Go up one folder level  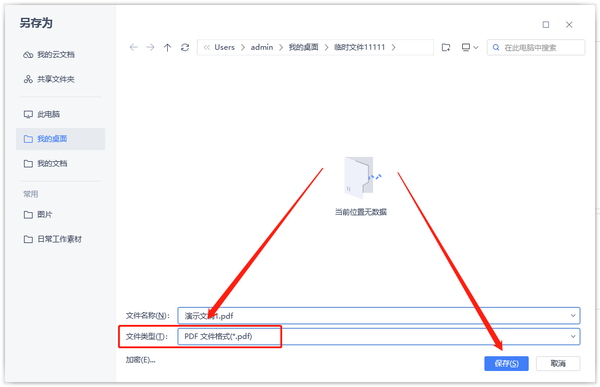click(167, 47)
